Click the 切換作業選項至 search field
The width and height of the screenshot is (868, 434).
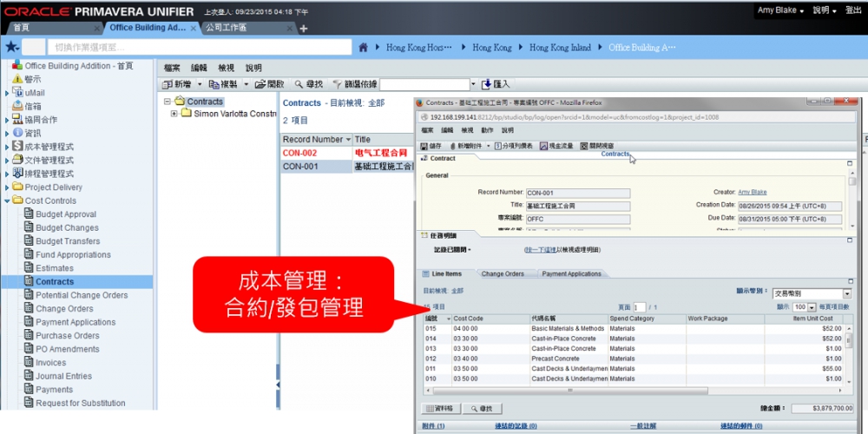[200, 48]
